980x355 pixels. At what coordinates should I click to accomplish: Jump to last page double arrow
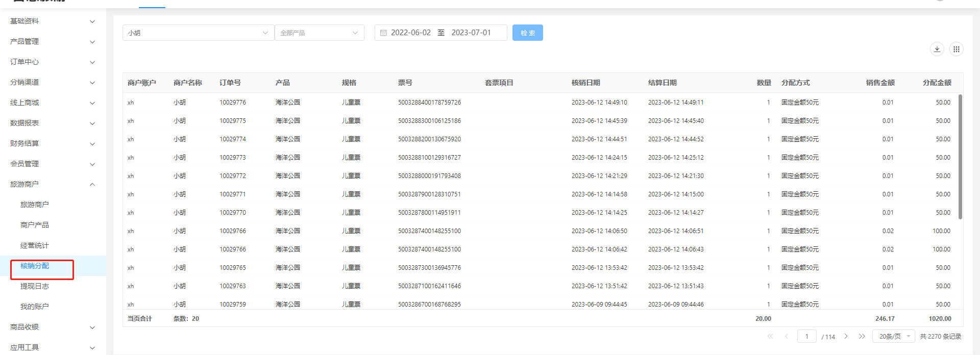point(862,336)
